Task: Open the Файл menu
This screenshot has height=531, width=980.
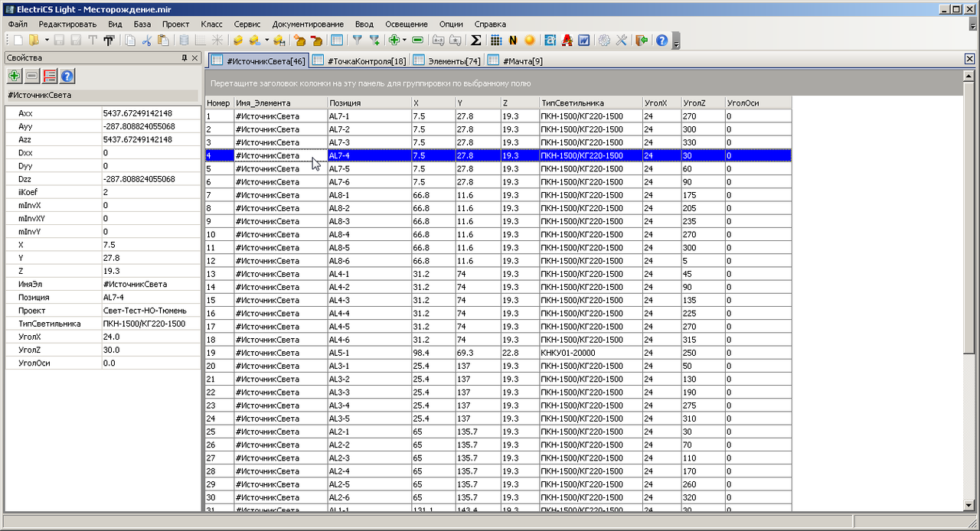Action: [18, 24]
